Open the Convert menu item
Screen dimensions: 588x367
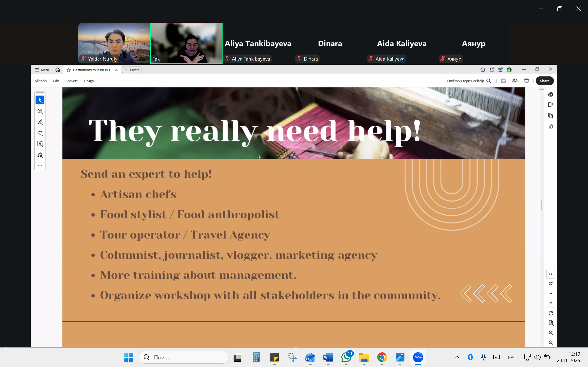click(71, 81)
